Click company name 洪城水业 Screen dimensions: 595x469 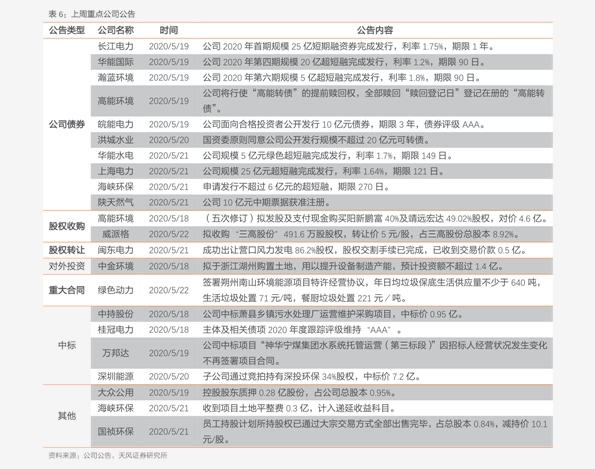pos(116,140)
